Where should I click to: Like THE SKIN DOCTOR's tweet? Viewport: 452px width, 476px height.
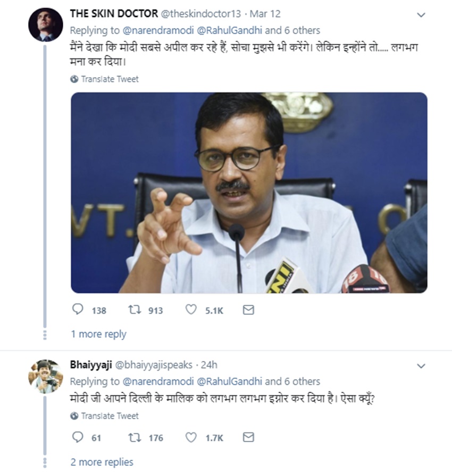[x=191, y=310]
